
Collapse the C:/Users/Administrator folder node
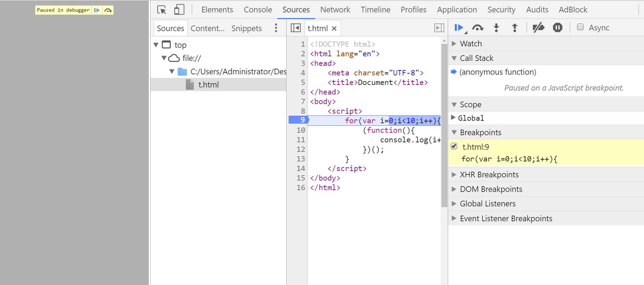pos(172,72)
